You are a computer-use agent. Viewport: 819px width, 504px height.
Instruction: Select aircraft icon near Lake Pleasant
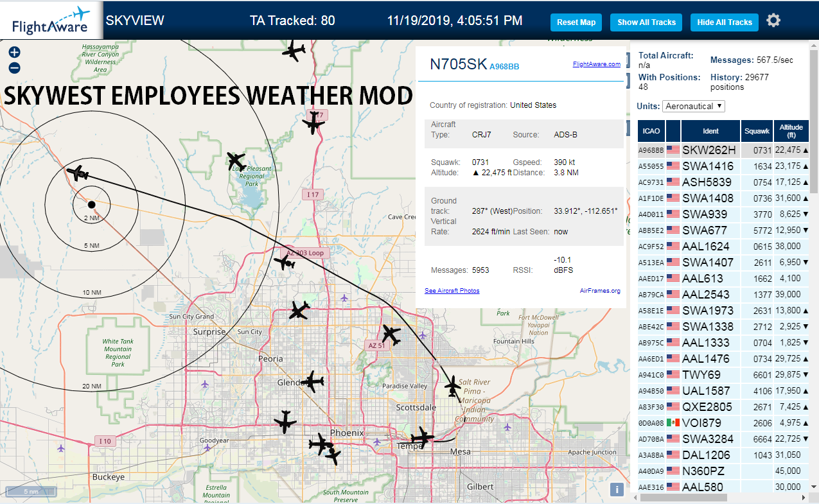click(x=236, y=161)
